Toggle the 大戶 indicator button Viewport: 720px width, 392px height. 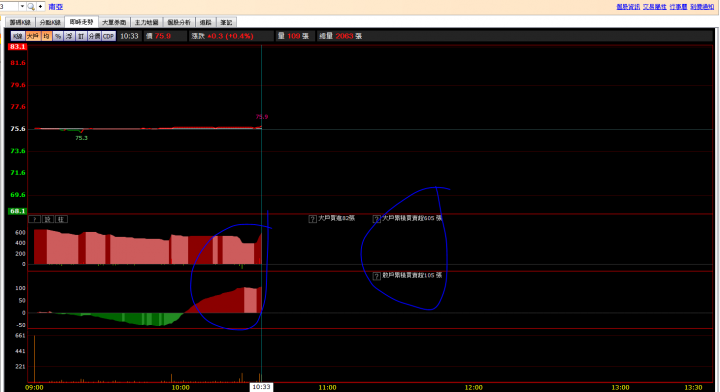pos(33,36)
